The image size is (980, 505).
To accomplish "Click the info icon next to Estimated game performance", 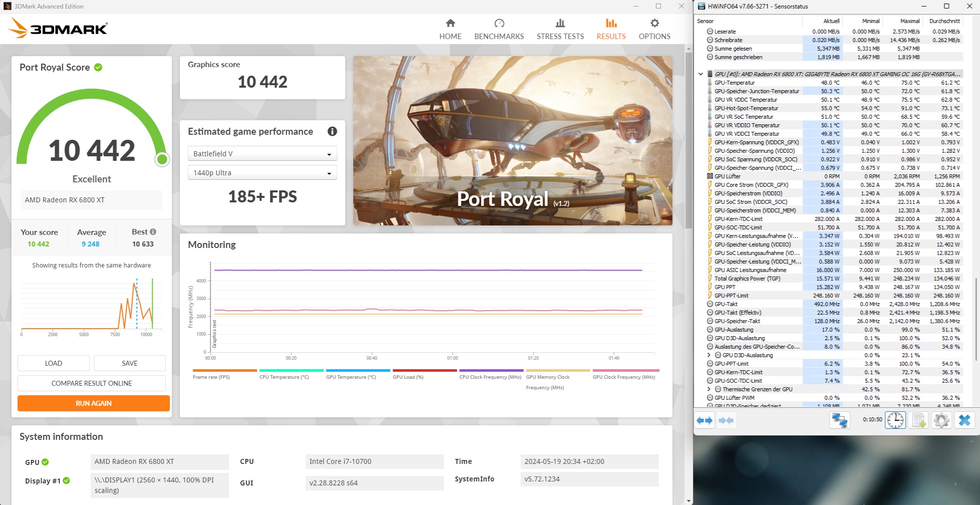I will 331,131.
